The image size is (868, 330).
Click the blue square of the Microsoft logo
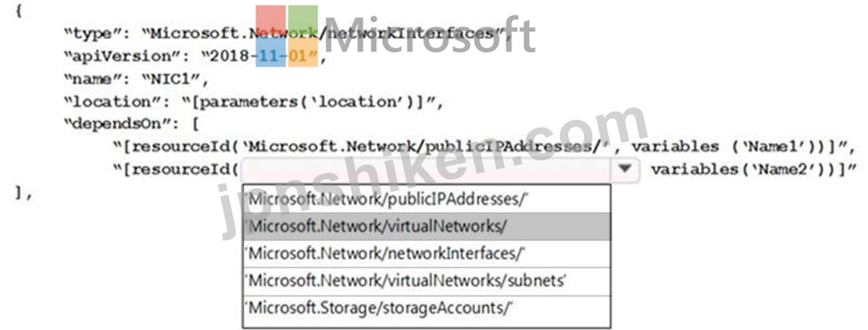point(271,51)
